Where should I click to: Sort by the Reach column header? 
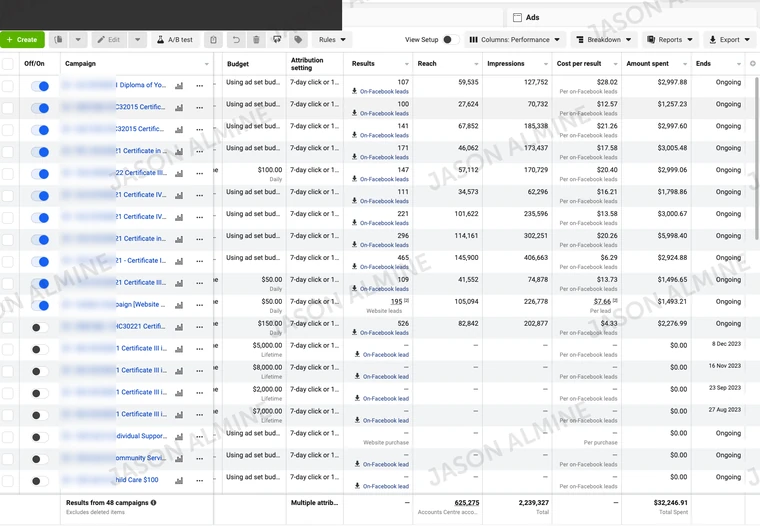447,64
